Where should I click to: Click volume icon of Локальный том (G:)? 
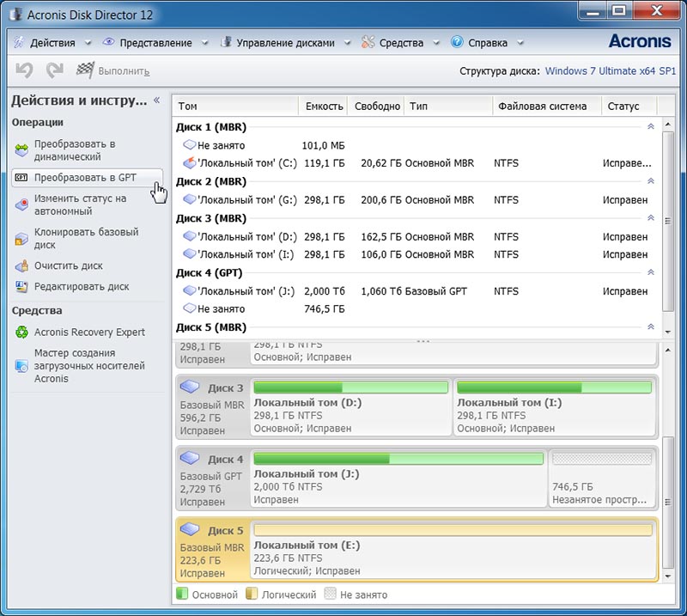coord(189,199)
